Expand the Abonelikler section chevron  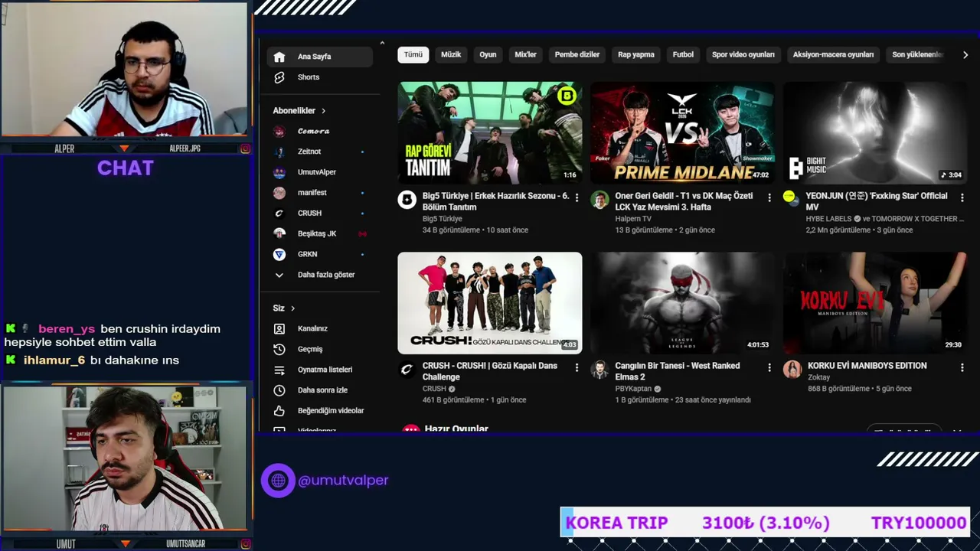[x=323, y=111]
